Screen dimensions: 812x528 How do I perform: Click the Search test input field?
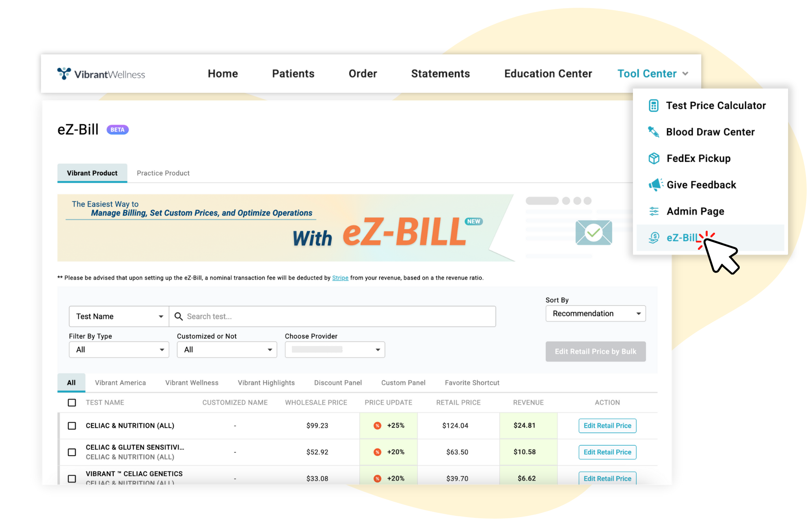(x=333, y=316)
